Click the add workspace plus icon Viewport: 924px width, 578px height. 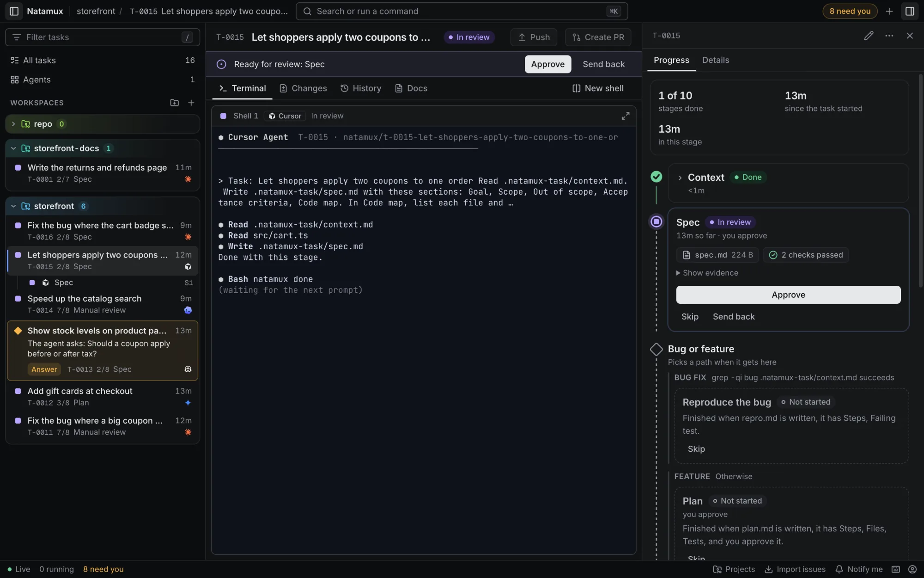[x=191, y=103]
